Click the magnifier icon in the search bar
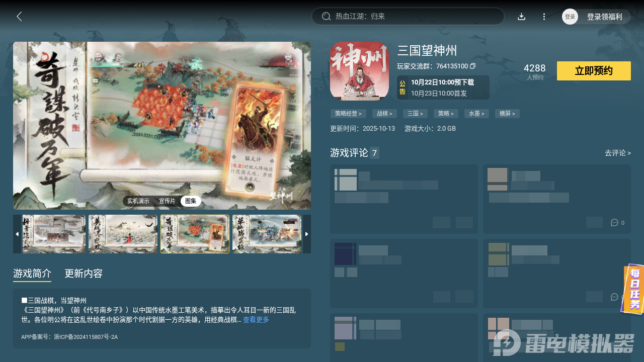The width and height of the screenshot is (644, 362). 326,16
